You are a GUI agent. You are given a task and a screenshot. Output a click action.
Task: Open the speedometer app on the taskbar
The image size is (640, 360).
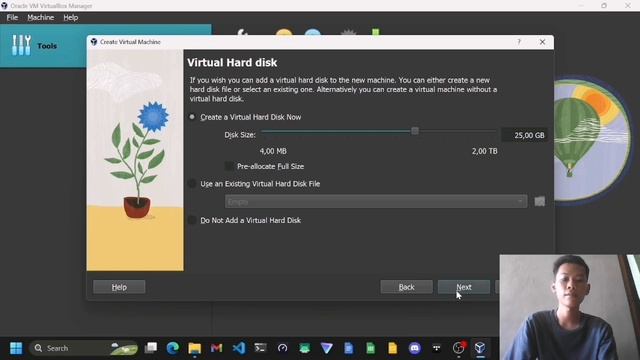pos(282,348)
